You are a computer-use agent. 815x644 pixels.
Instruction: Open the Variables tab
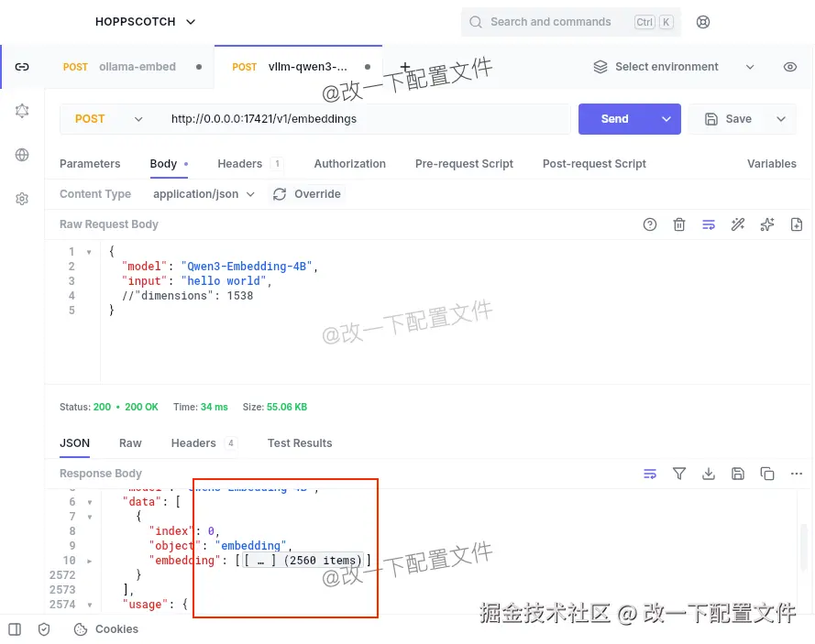coord(771,164)
